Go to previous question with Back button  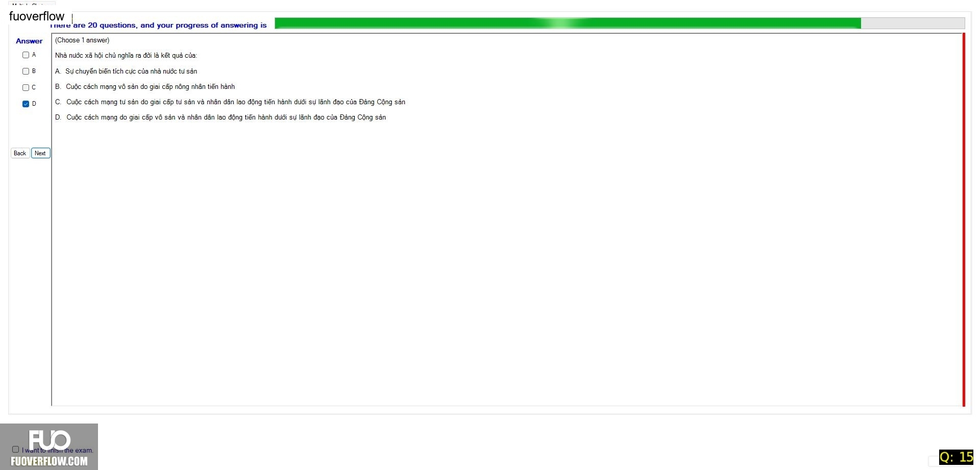(20, 153)
